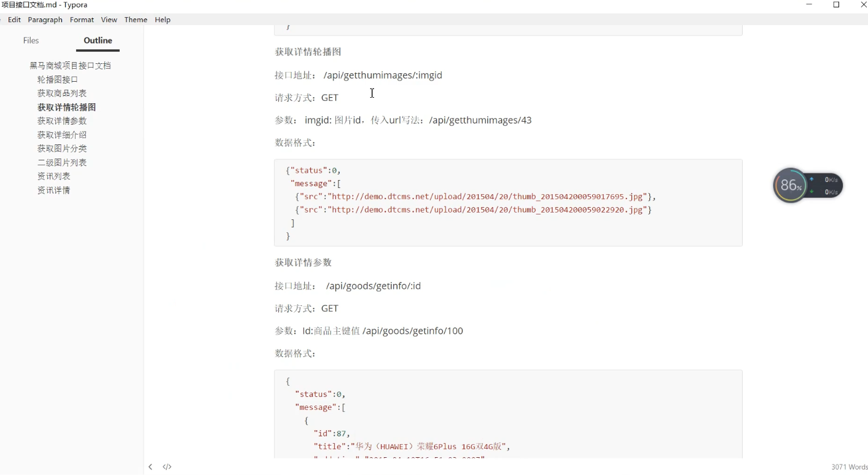Go to 获取详情参数 outline entry

(x=62, y=121)
